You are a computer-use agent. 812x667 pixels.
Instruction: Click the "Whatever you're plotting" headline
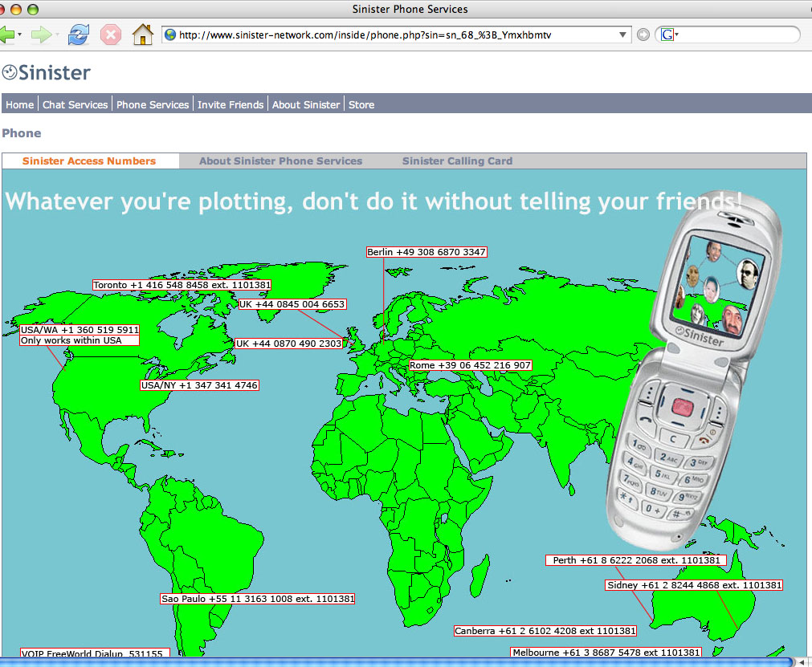coord(374,201)
